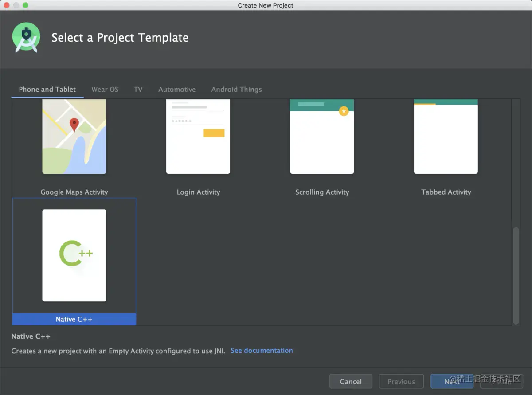Click the Next button

point(452,381)
